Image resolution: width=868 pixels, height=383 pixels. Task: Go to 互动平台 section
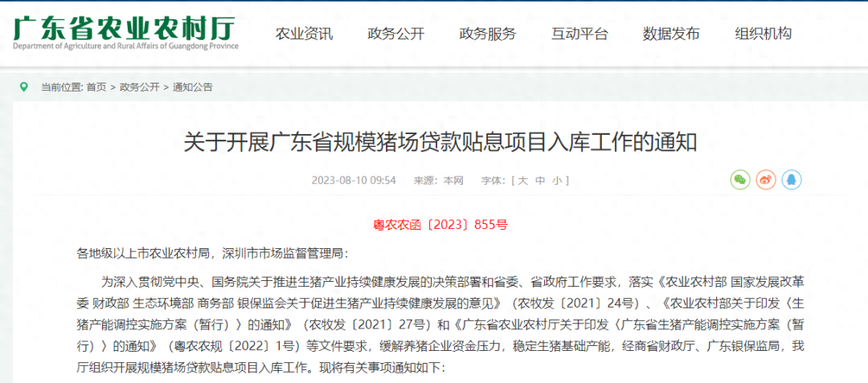pyautogui.click(x=579, y=34)
